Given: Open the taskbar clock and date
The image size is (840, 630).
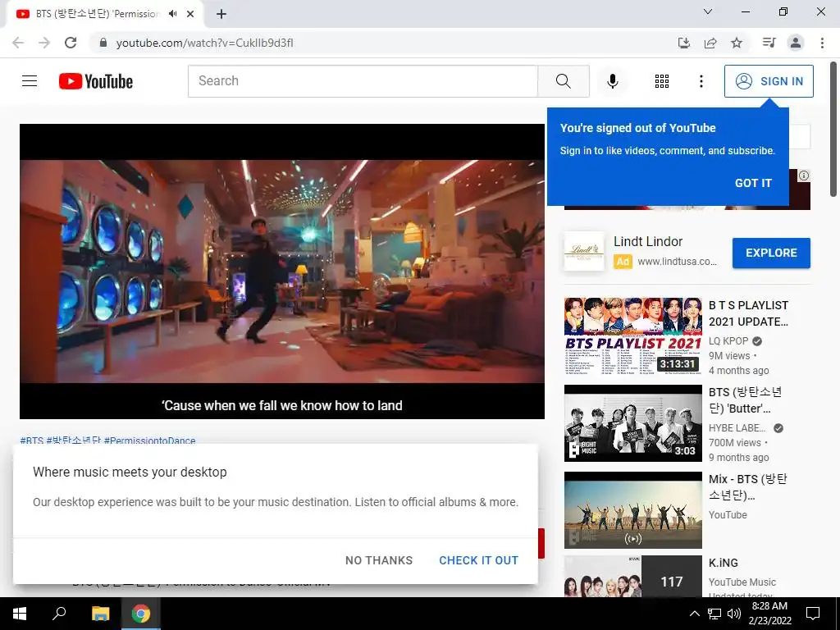Looking at the screenshot, I should pyautogui.click(x=769, y=614).
